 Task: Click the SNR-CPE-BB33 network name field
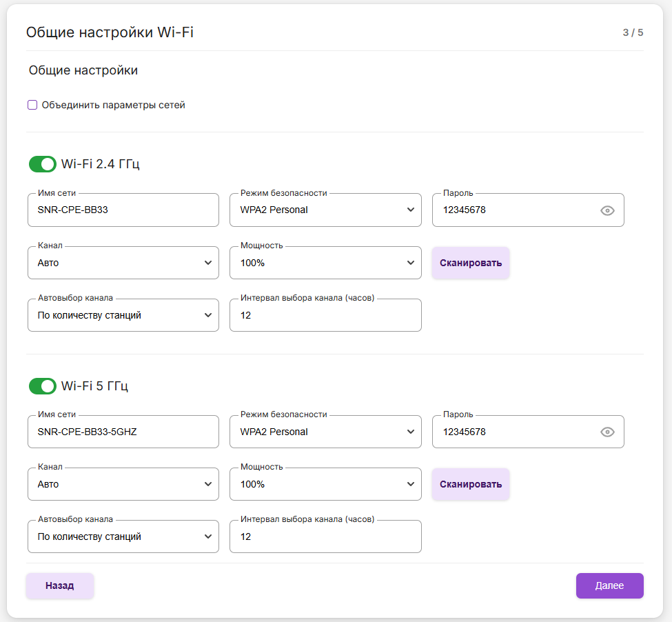click(x=123, y=210)
